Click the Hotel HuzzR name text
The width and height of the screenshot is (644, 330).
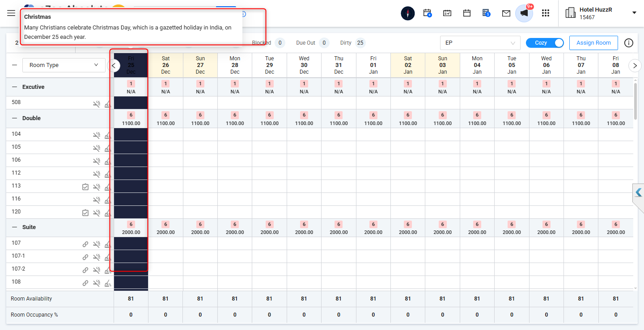(596, 9)
